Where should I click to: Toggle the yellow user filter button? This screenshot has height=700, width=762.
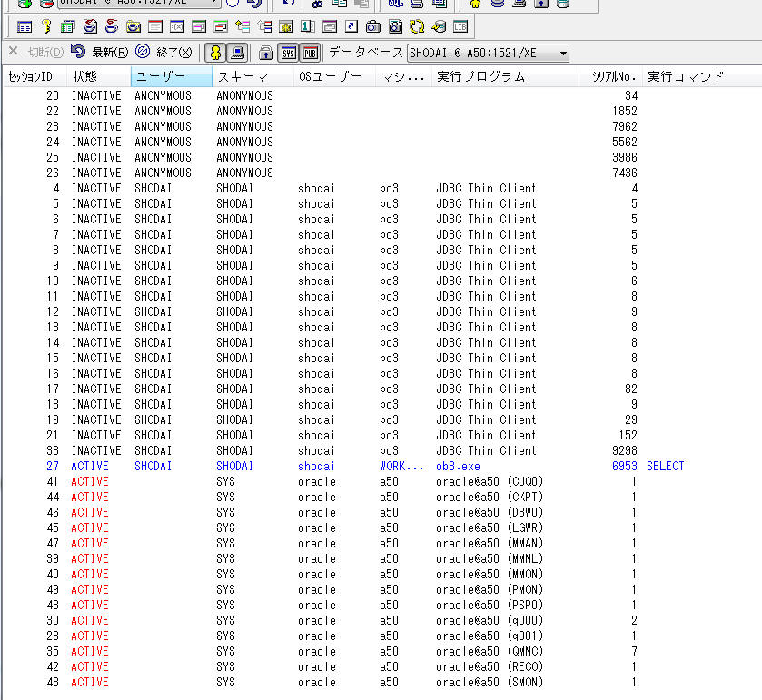click(x=215, y=53)
